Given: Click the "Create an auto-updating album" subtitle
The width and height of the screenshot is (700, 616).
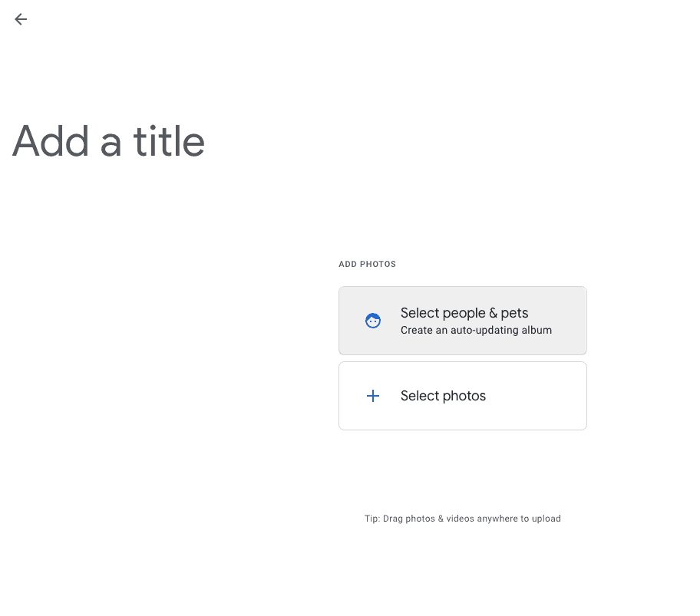Looking at the screenshot, I should point(476,331).
